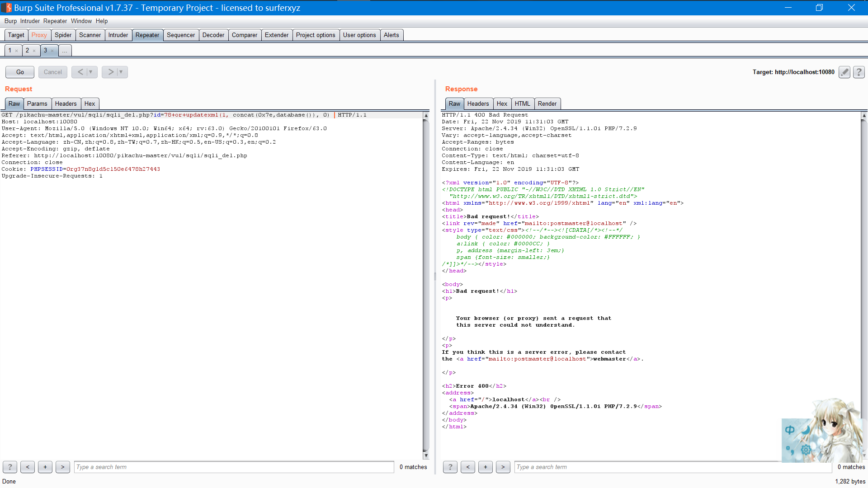Viewport: 868px width, 488px height.
Task: Go to previous match in response search
Action: [467, 467]
